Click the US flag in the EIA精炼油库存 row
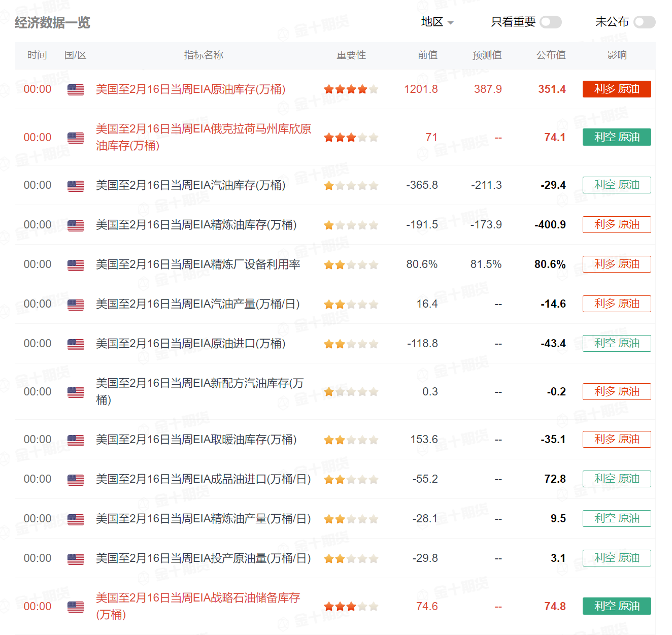Image resolution: width=672 pixels, height=635 pixels. pos(76,225)
